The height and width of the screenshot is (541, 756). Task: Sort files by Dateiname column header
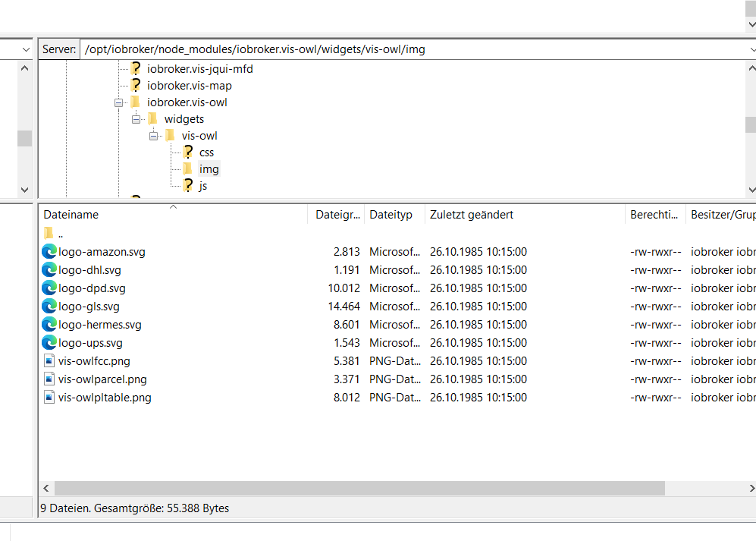tap(71, 215)
